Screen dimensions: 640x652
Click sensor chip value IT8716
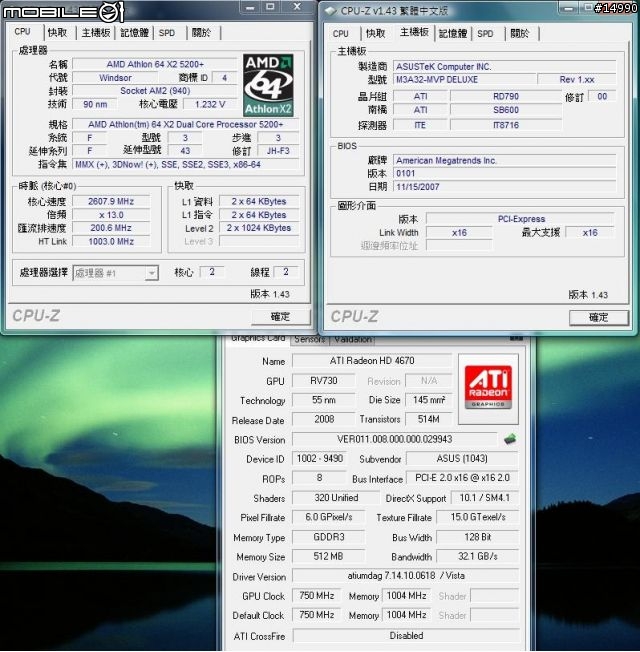pyautogui.click(x=506, y=125)
